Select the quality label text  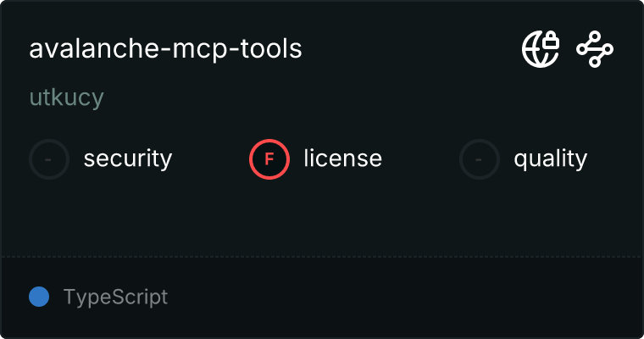550,158
